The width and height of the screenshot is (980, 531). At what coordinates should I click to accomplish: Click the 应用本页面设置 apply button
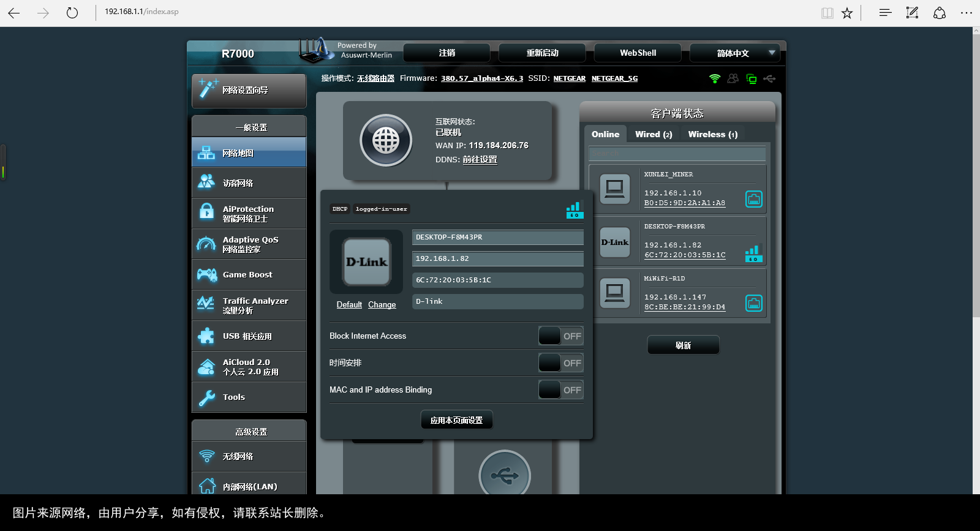[456, 420]
